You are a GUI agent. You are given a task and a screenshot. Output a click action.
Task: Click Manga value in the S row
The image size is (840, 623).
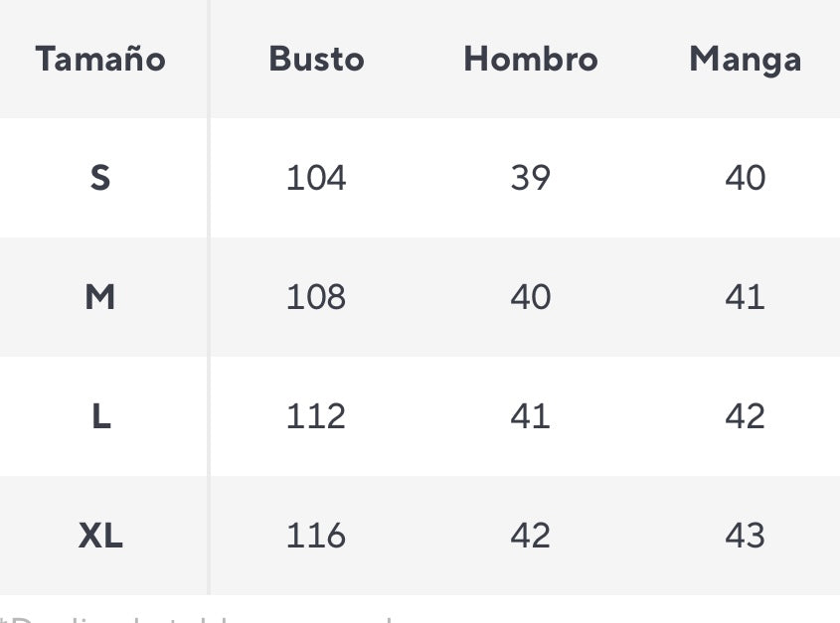pos(745,178)
